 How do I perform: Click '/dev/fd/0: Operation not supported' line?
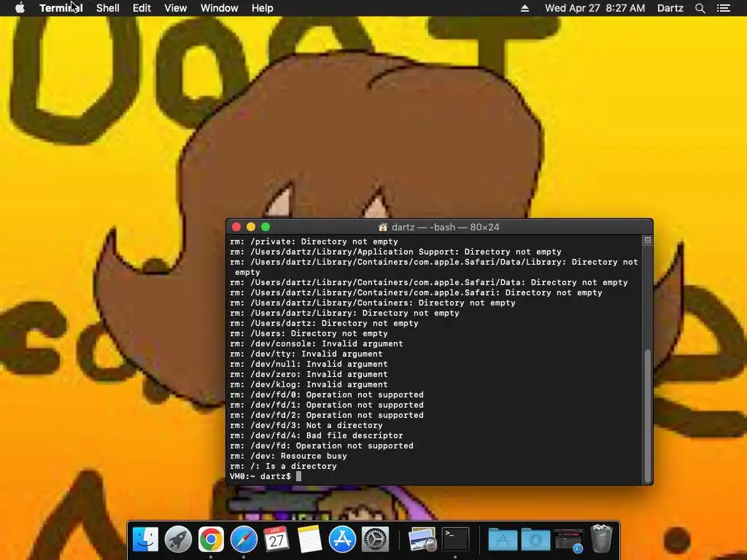tap(326, 394)
